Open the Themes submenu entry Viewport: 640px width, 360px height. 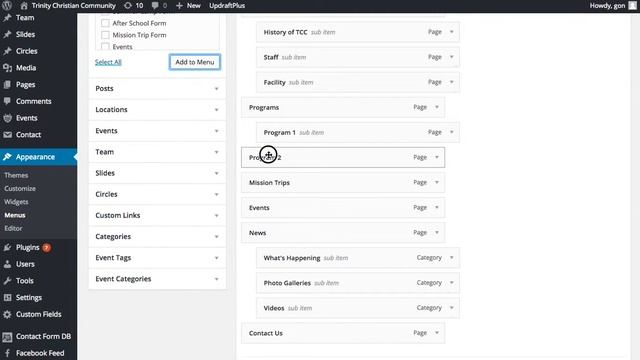16,175
